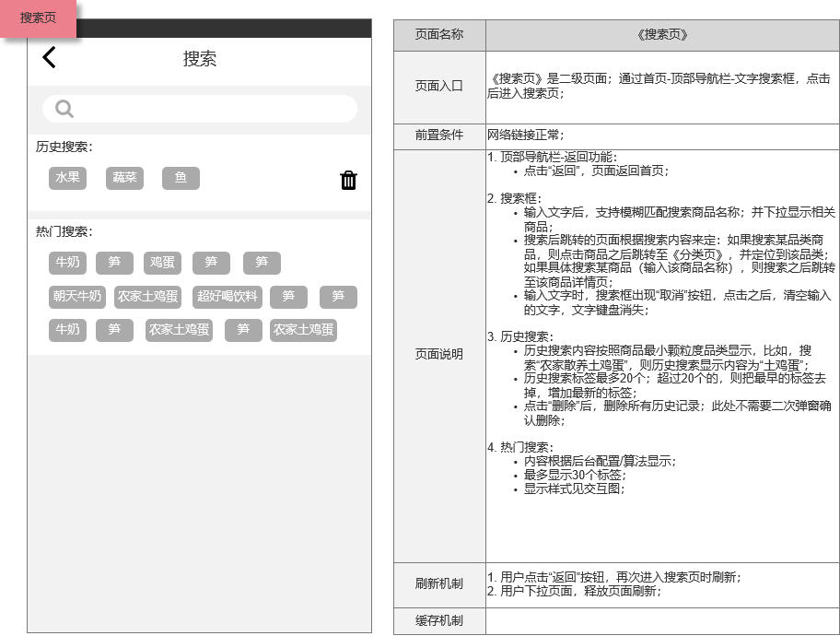
Task: Click inside the search input field
Action: click(198, 108)
